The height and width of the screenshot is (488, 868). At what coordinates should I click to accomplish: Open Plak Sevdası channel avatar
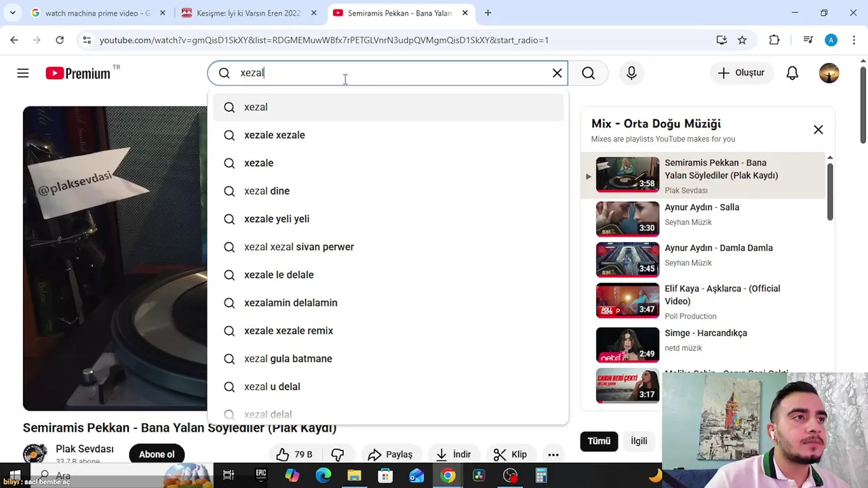click(x=35, y=454)
